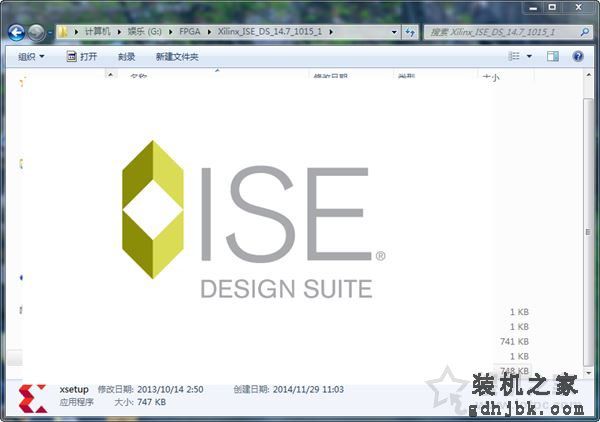Click the scroll up arrow of file list
The height and width of the screenshot is (422, 600).
click(589, 76)
